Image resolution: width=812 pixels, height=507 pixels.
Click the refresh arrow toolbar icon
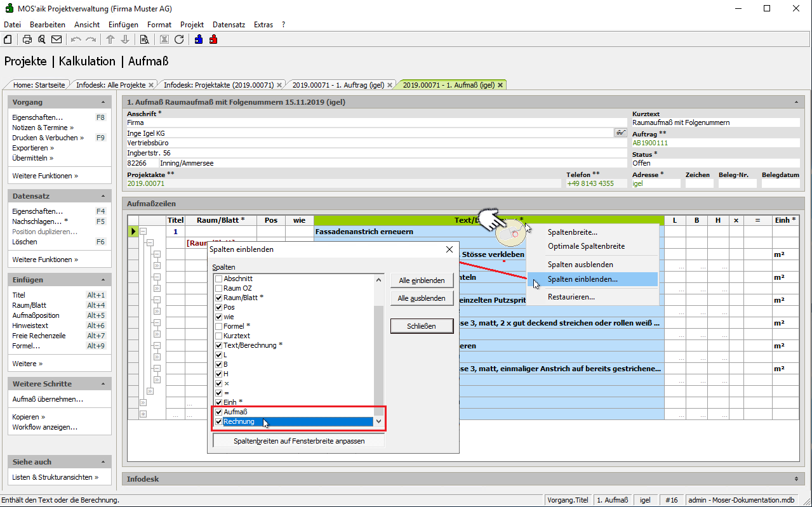[x=179, y=39]
